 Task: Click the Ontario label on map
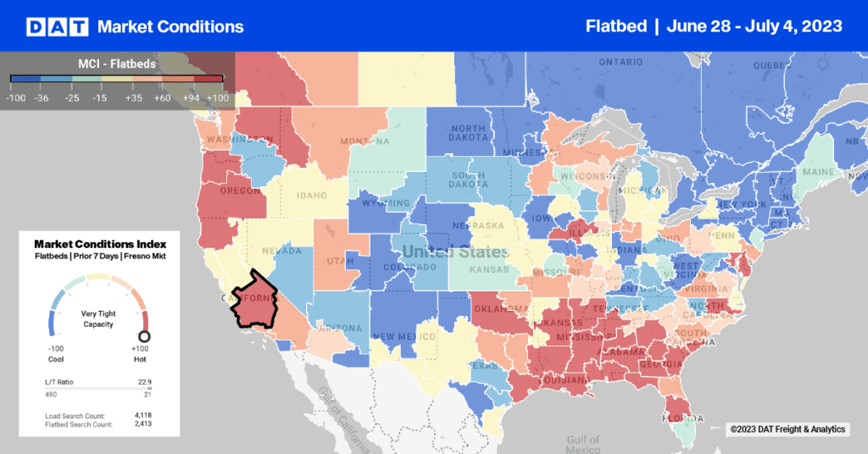coord(620,62)
